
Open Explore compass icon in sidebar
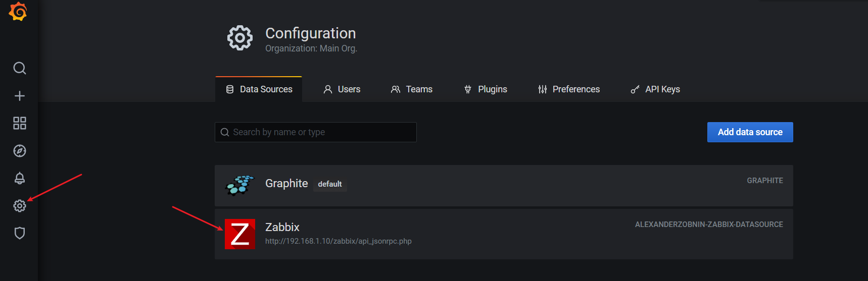[x=20, y=151]
